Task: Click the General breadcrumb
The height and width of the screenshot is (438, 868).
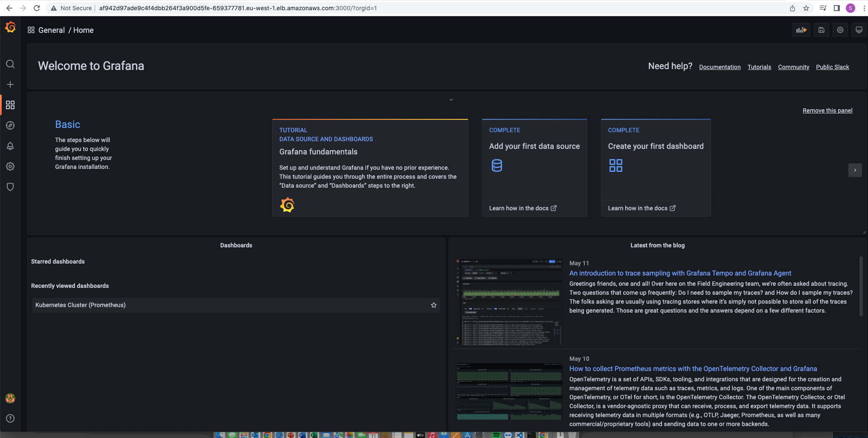Action: 52,30
